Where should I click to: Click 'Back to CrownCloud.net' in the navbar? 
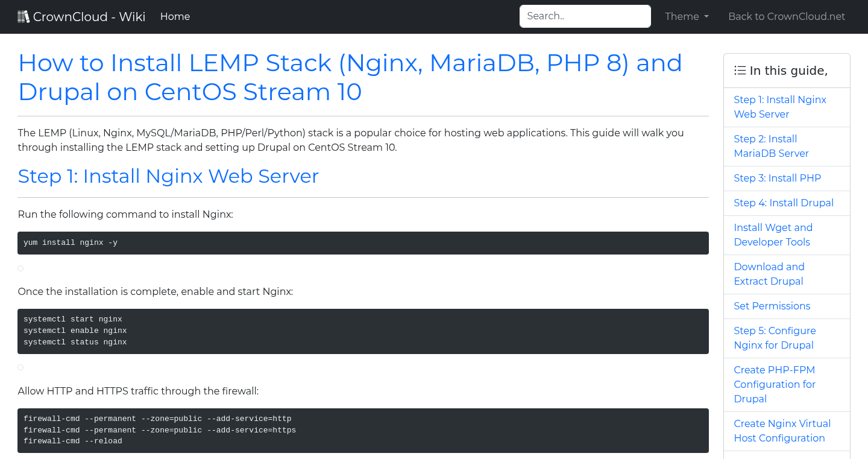tap(787, 16)
